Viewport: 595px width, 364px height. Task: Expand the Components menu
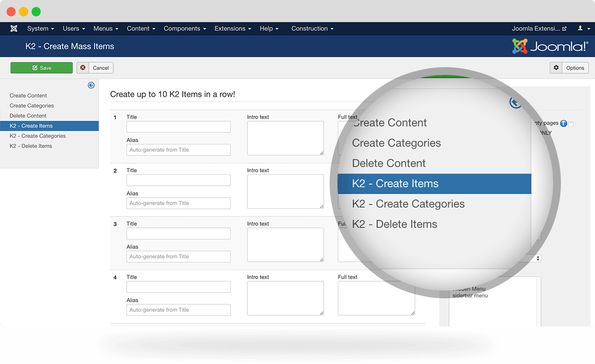(185, 29)
